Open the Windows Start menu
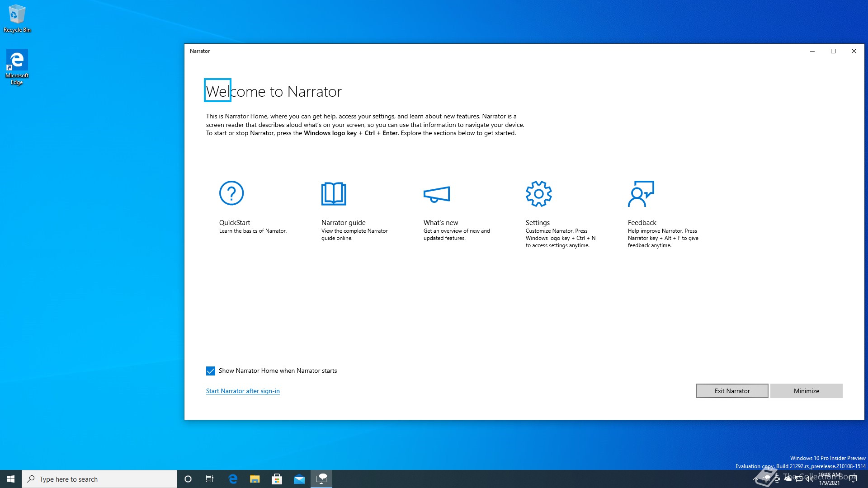This screenshot has width=868, height=488. coord(11,479)
